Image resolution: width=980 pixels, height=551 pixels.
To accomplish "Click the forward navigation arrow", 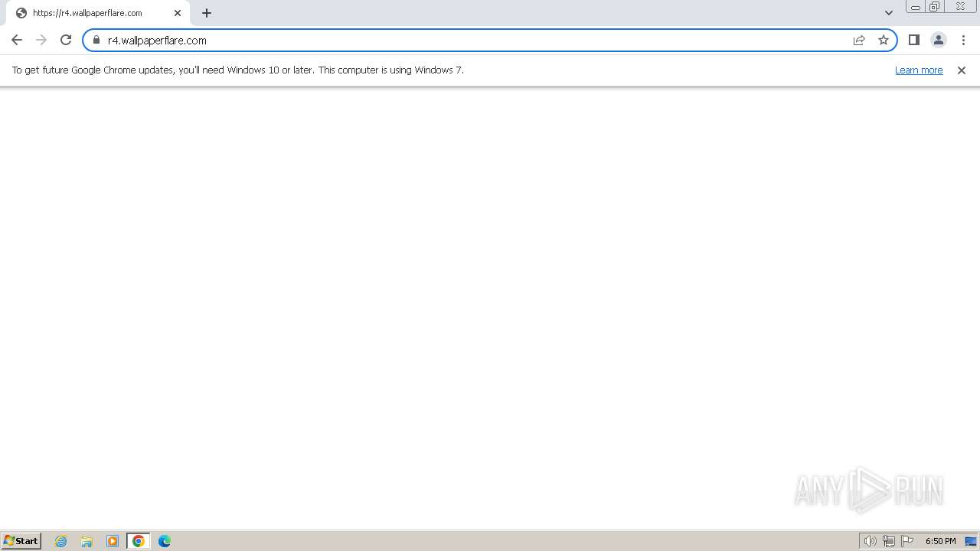I will point(41,40).
